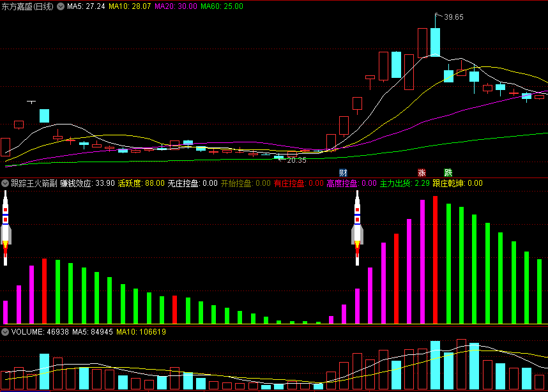This screenshot has width=548, height=392.
Task: Open the dropdown beside 跟踪王火箭副 indicator name
Action: pyautogui.click(x=5, y=183)
